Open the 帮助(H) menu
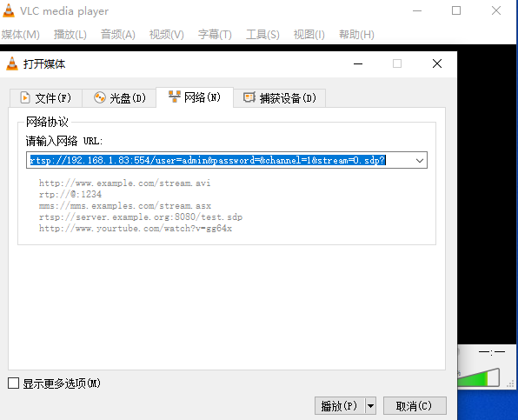This screenshot has height=420, width=518. [356, 35]
